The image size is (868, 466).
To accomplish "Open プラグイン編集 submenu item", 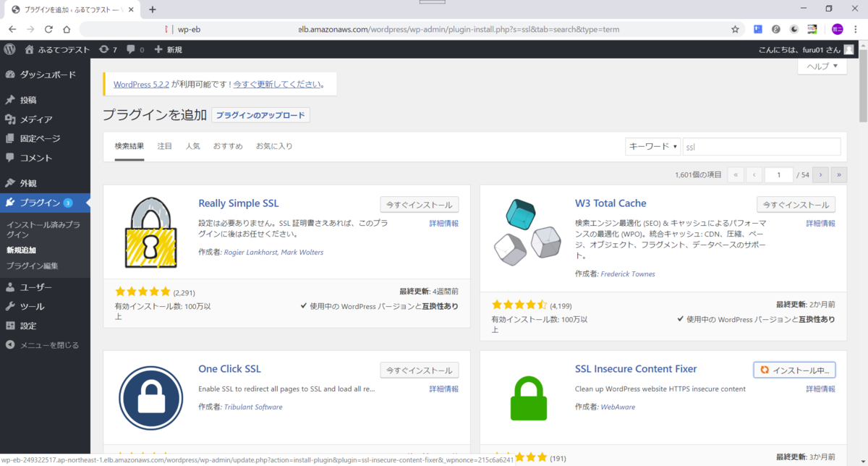I will (33, 266).
